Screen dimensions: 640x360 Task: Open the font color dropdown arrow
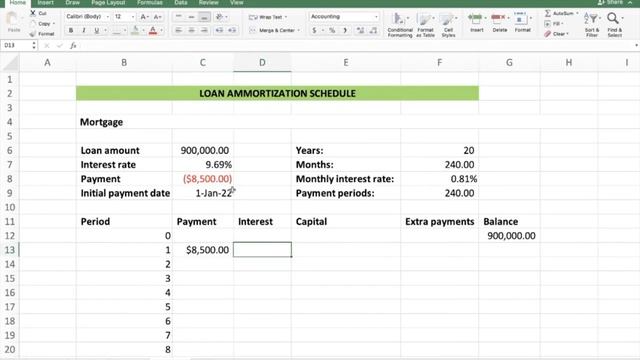(161, 30)
